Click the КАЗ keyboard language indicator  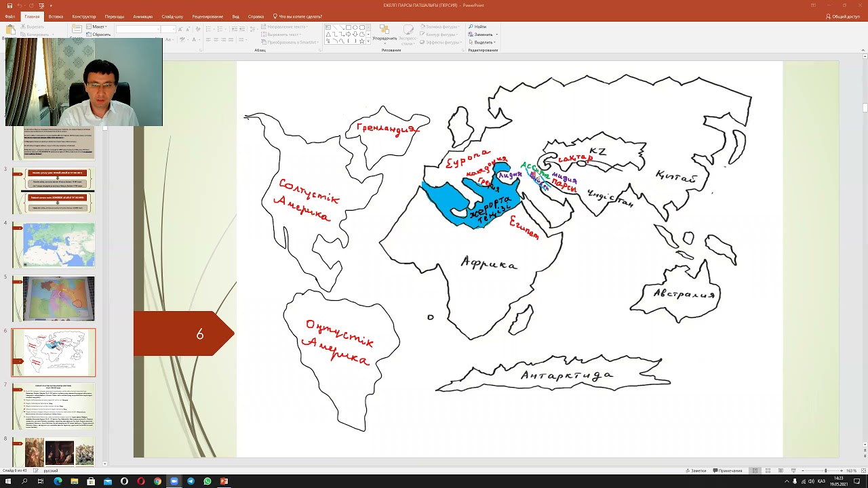click(x=822, y=481)
